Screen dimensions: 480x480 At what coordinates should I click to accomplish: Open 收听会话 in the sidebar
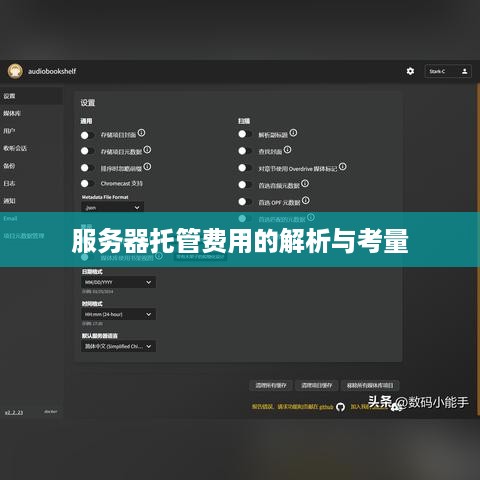tap(31, 148)
